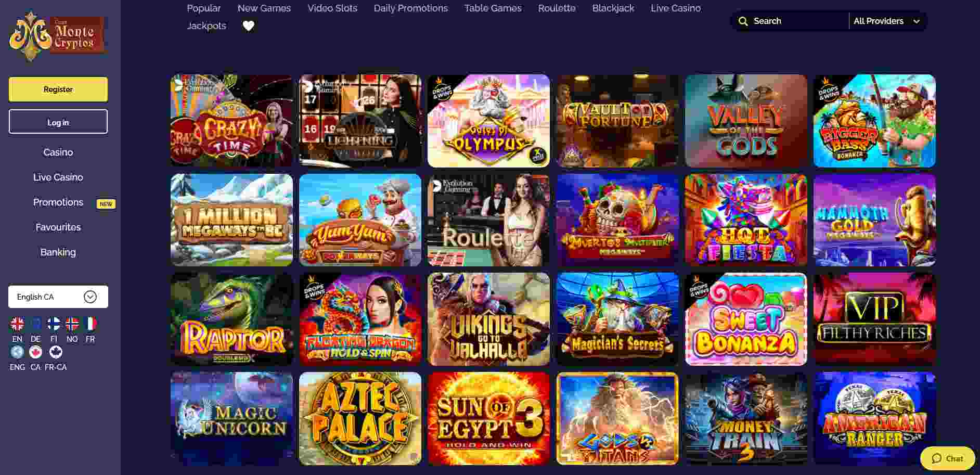Open the English CA language selector
This screenshot has height=475, width=980.
tap(58, 297)
